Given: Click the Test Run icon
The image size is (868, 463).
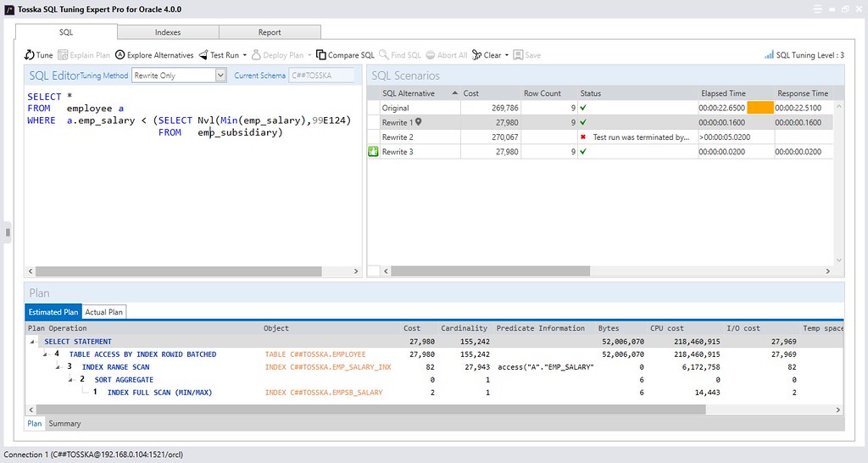Looking at the screenshot, I should (203, 55).
